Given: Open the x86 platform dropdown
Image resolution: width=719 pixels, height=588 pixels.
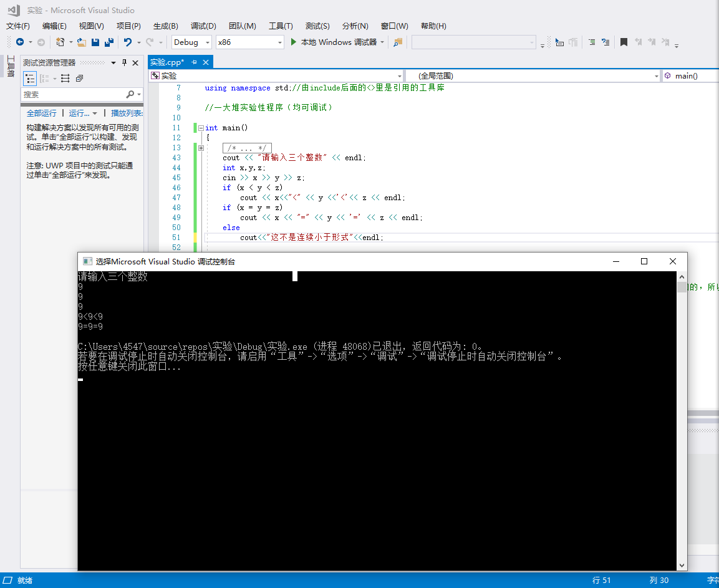Looking at the screenshot, I should point(249,42).
